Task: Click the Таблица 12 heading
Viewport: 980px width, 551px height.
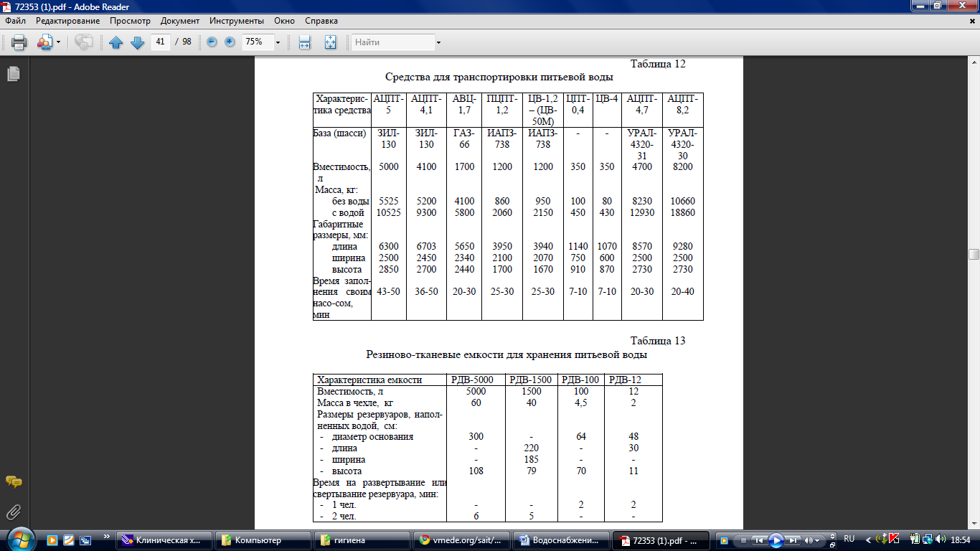Action: [658, 64]
